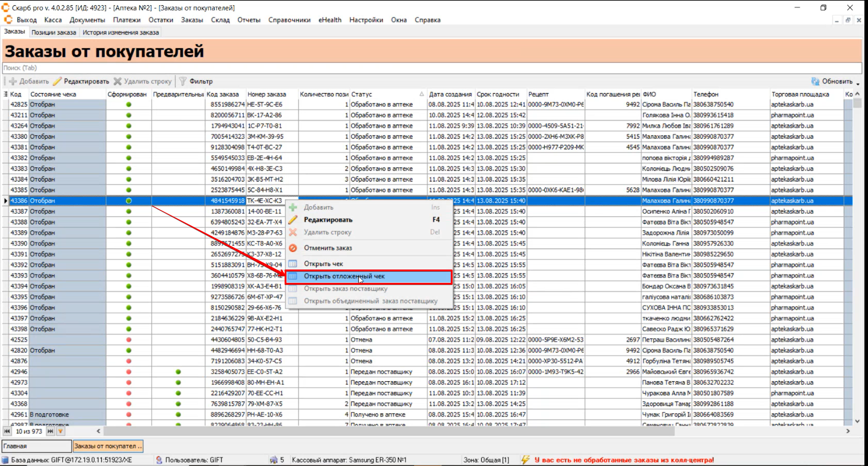
Task: Open the dropdown arrow next to Обновить
Action: pyautogui.click(x=858, y=83)
